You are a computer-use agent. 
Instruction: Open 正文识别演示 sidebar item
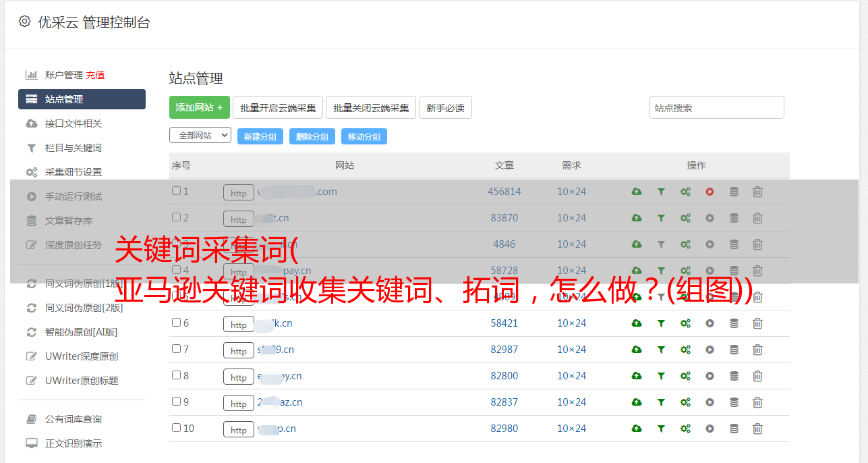click(74, 443)
